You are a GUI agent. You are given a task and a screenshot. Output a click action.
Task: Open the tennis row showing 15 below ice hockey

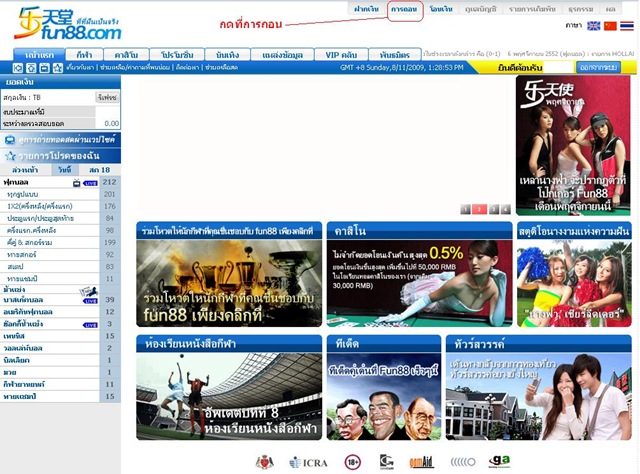(60, 336)
